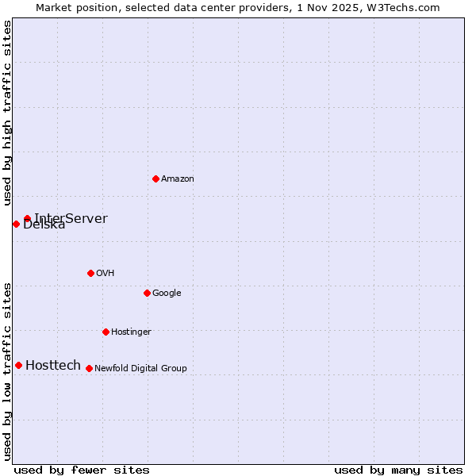Viewport: 476px width, 476px height.
Task: Select the OVH text label
Action: tap(106, 274)
